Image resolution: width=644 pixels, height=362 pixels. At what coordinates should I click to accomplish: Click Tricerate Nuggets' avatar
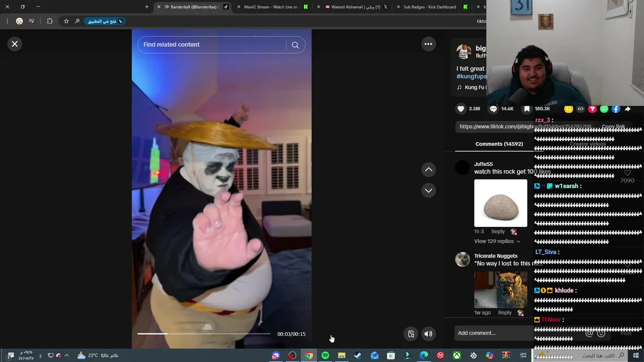coord(462,259)
